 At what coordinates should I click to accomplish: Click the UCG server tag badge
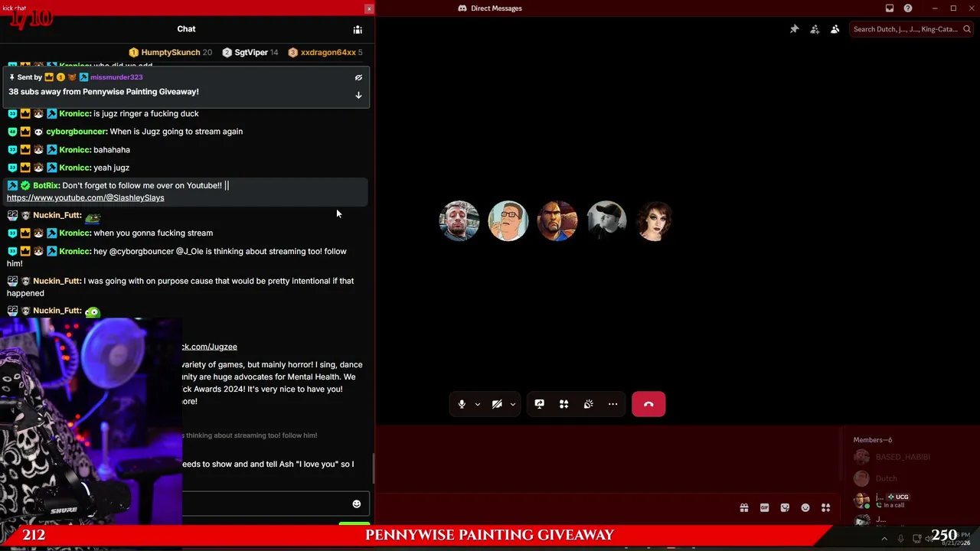(x=897, y=497)
